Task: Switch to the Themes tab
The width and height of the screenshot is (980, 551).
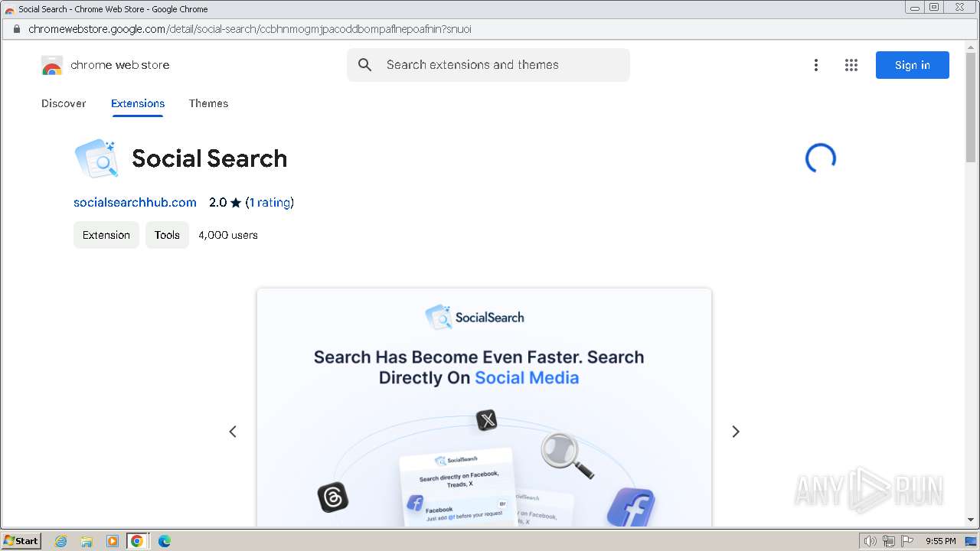Action: tap(208, 103)
